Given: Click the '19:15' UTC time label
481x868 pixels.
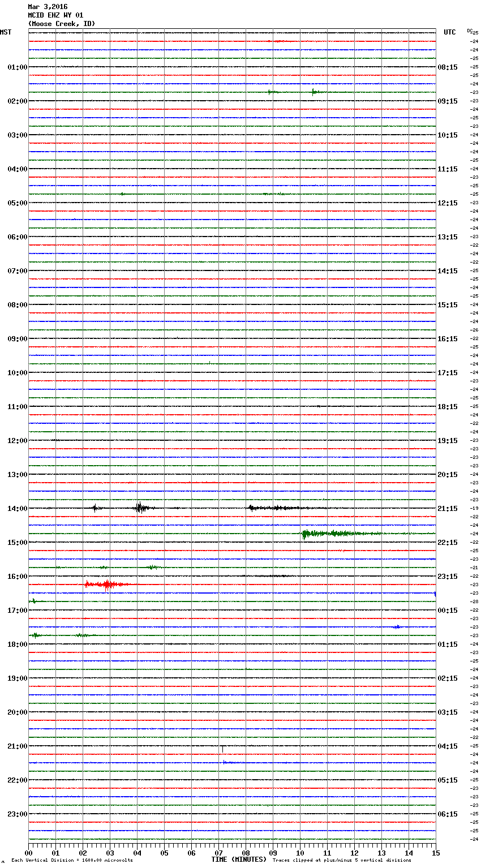Looking at the screenshot, I should point(448,441).
